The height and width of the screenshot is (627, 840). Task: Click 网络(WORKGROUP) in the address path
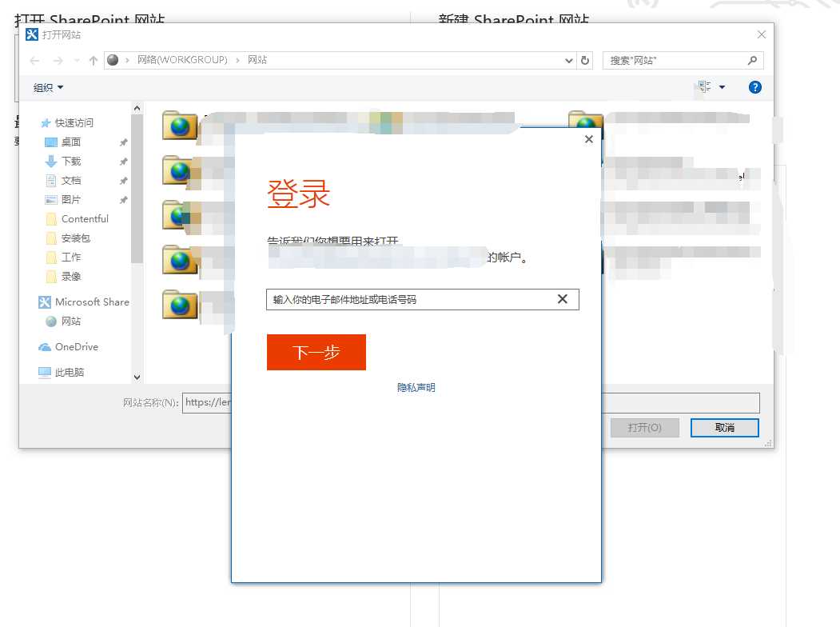182,60
